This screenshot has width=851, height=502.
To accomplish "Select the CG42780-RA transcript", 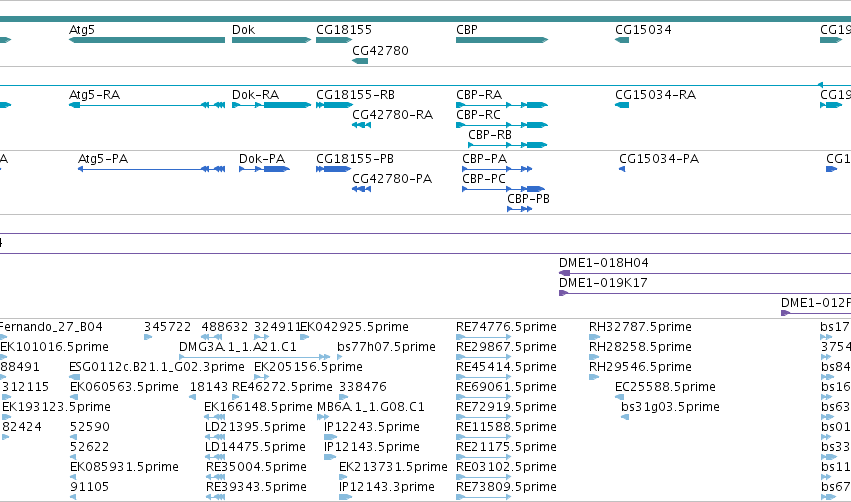I will (x=361, y=125).
